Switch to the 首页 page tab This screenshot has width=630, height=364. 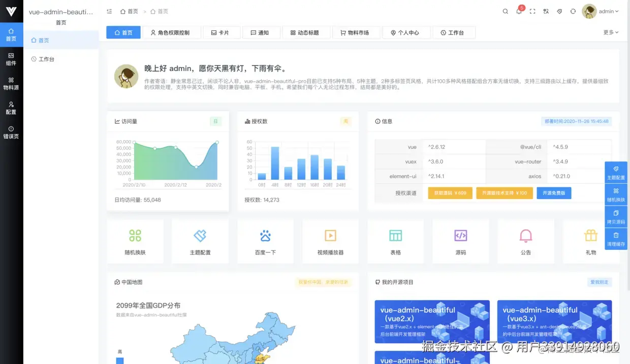click(123, 32)
